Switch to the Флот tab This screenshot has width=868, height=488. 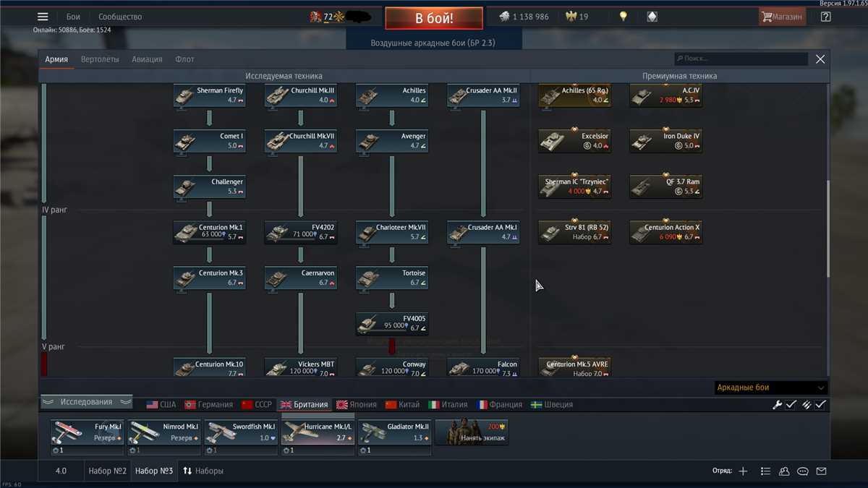[x=184, y=59]
